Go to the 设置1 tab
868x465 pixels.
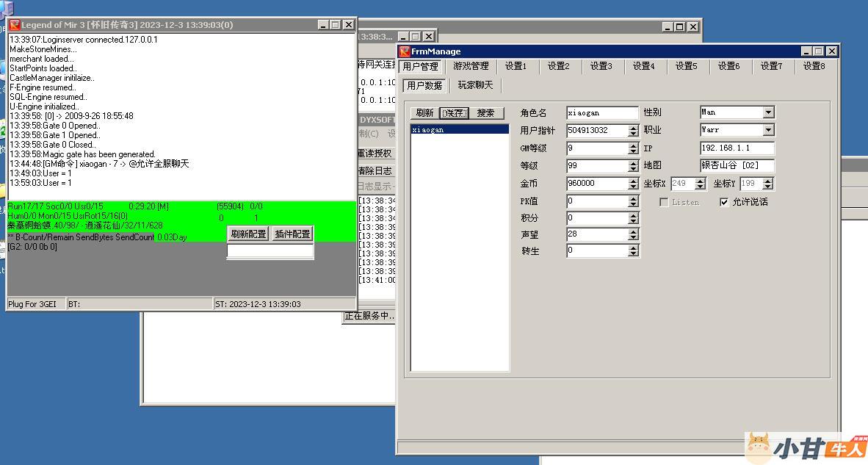[x=516, y=66]
